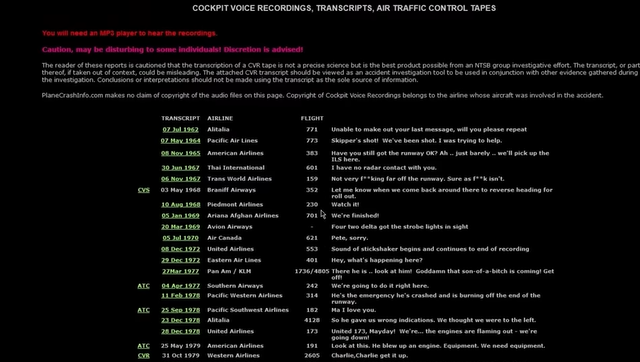Play the CVS recording for Braniff Airways
The image size is (640, 362).
click(144, 190)
